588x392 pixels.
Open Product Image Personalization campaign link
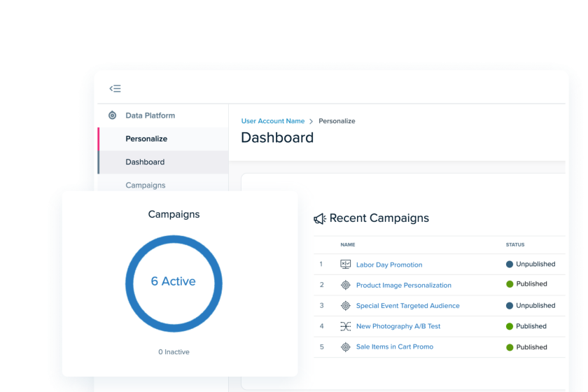pos(403,285)
